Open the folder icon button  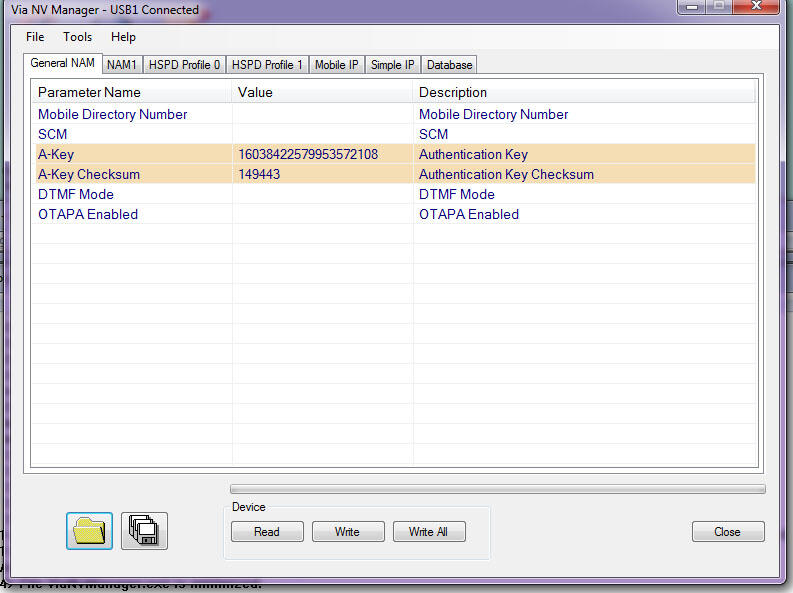coord(90,531)
